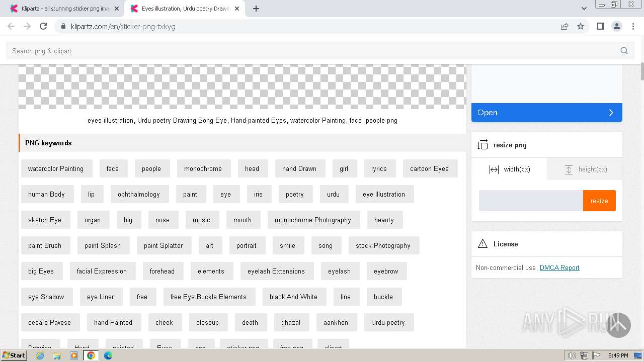The image size is (644, 362).
Task: Click the orange resize button
Action: pos(599,201)
